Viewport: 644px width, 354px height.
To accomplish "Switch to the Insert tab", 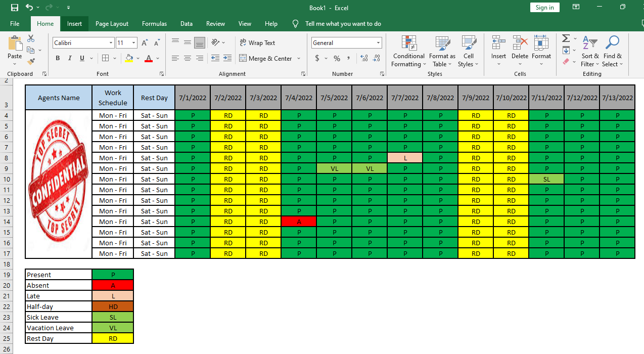I will (74, 24).
